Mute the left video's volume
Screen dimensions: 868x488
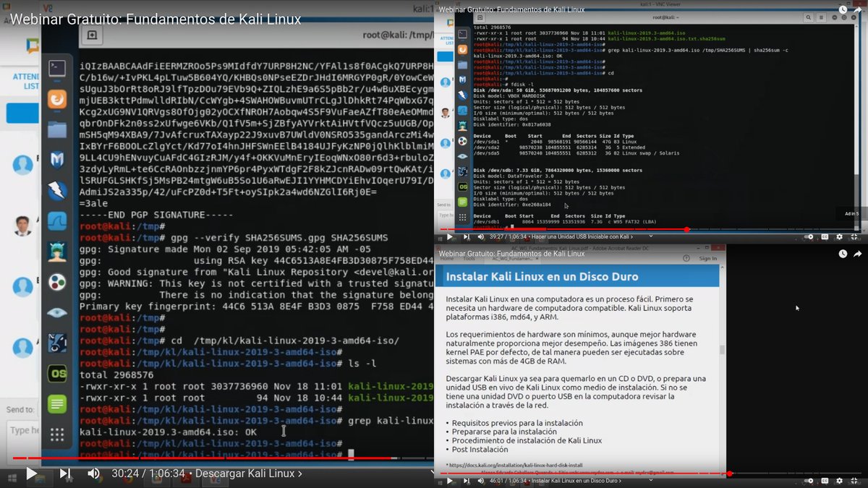[94, 474]
